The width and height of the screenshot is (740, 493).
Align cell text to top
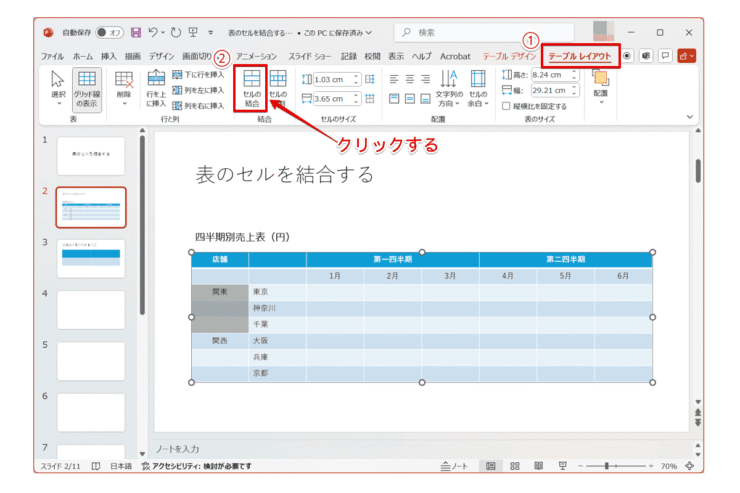pyautogui.click(x=394, y=99)
